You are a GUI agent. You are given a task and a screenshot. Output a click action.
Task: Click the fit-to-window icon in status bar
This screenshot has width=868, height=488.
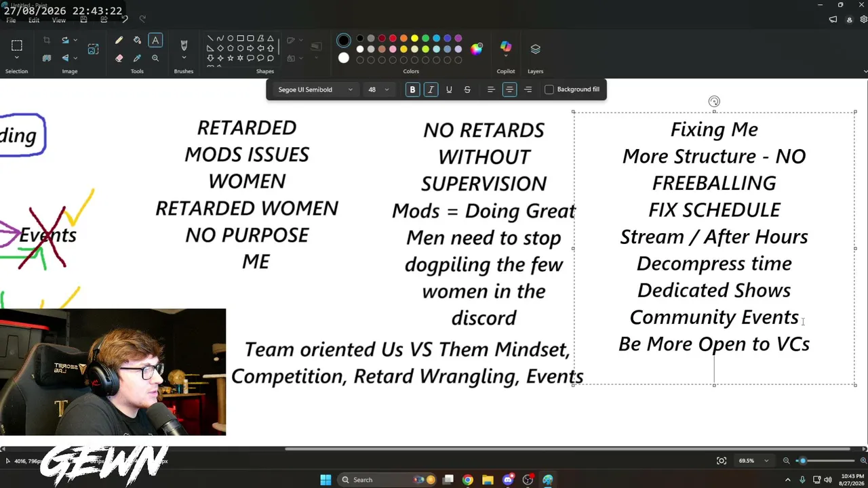[722, 461]
